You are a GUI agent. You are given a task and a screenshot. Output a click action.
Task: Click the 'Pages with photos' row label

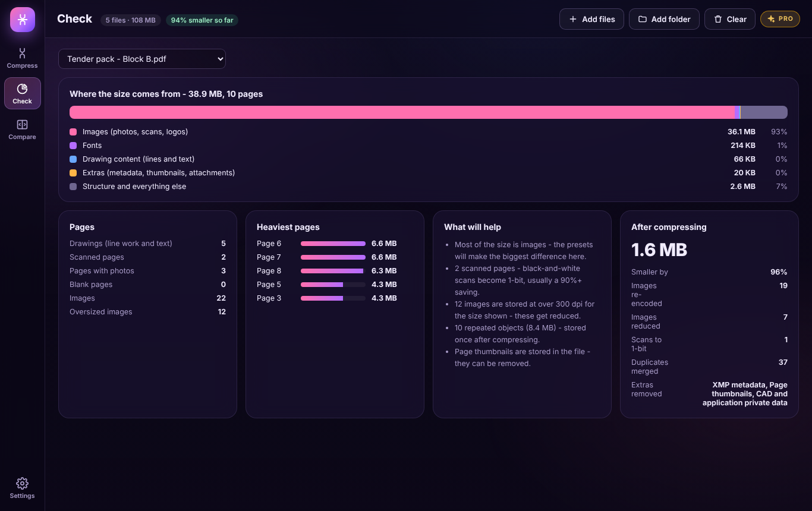point(102,271)
